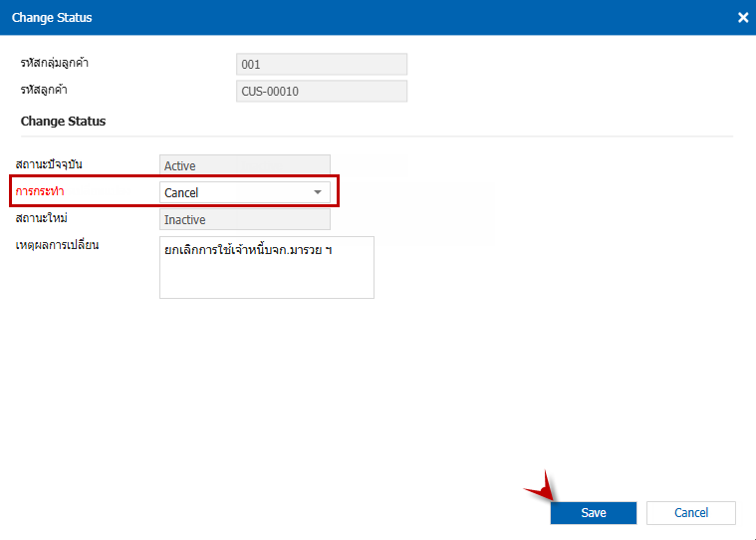The image size is (756, 540).
Task: Expand the การกระทำ dropdown arrow
Action: pos(318,192)
